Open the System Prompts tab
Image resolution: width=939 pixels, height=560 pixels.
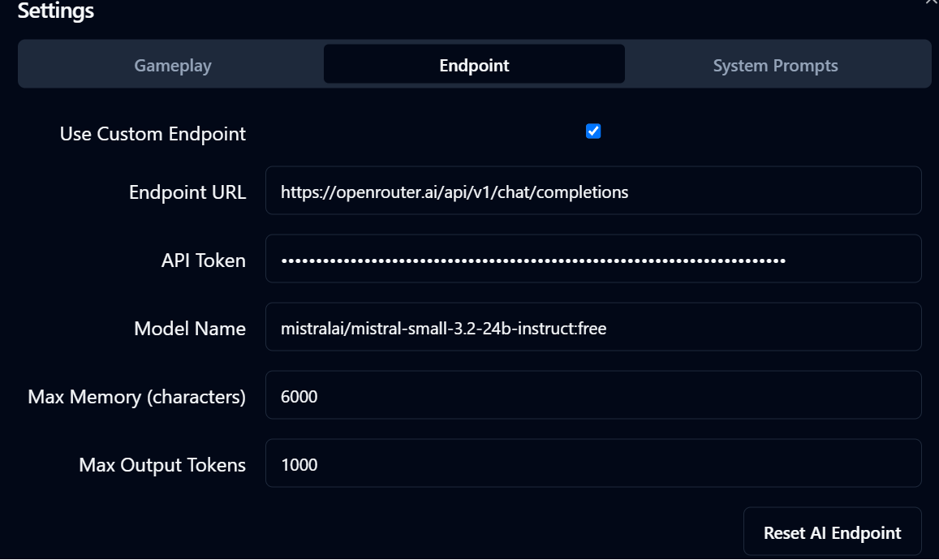pyautogui.click(x=775, y=66)
